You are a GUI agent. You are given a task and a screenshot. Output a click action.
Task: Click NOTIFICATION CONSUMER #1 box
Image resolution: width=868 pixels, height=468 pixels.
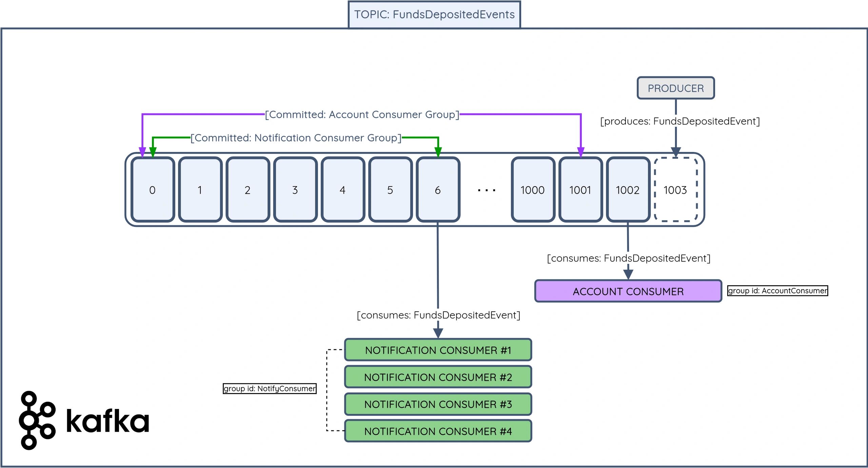click(438, 350)
